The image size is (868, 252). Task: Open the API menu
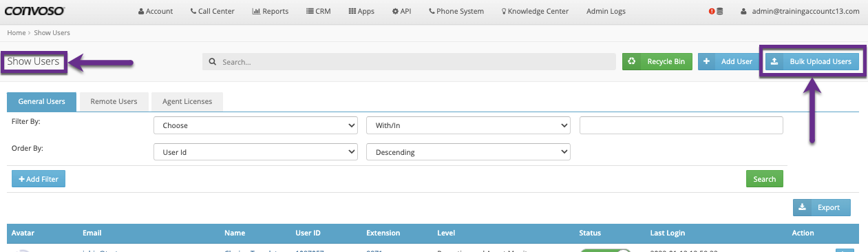(x=401, y=11)
